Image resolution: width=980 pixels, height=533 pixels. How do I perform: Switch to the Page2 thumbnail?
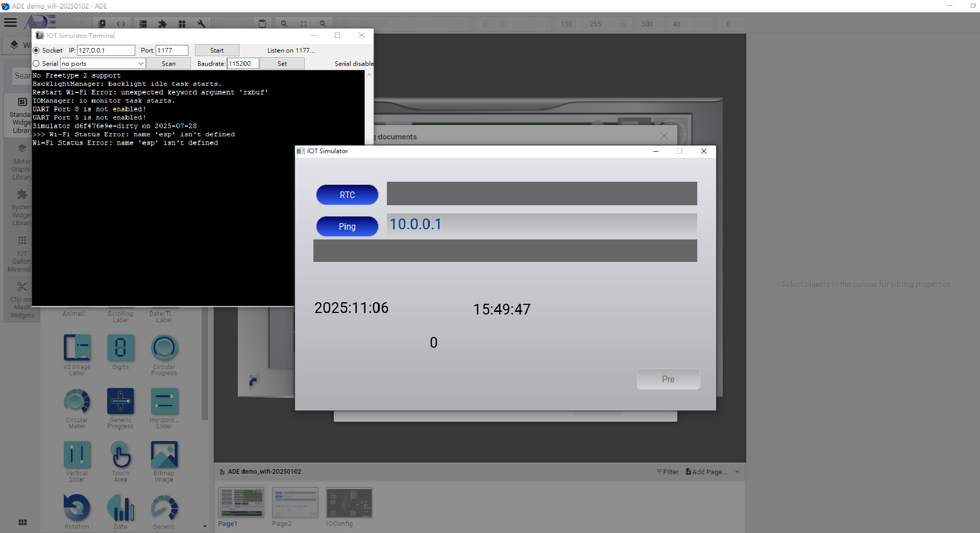click(295, 503)
